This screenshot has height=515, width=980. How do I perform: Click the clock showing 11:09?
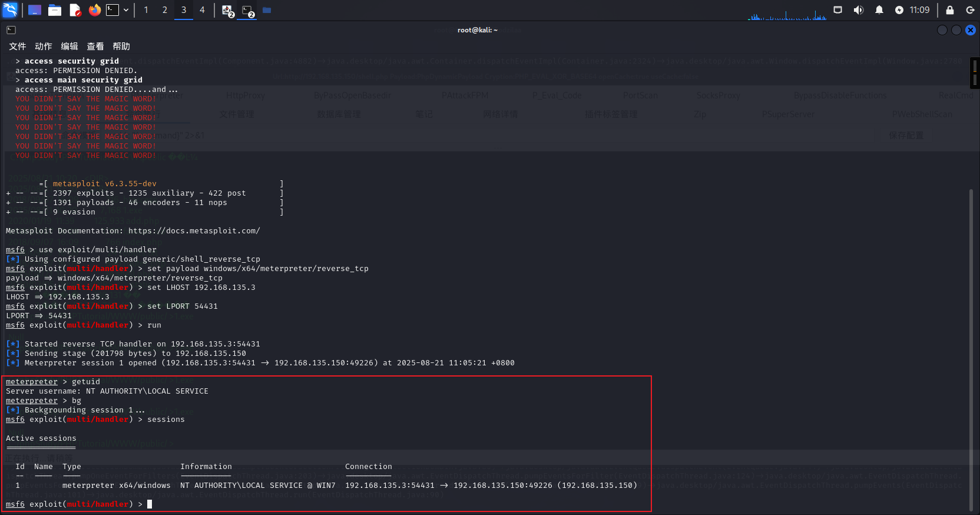click(x=919, y=10)
